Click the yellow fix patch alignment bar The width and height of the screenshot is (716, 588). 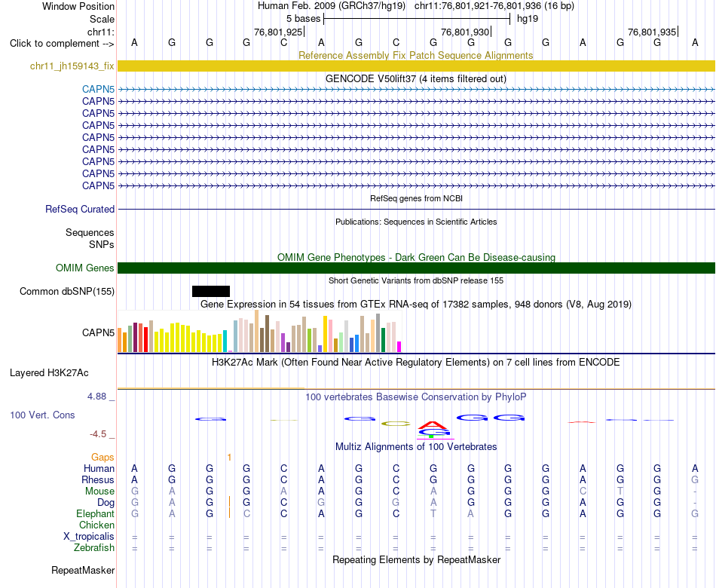tap(416, 66)
